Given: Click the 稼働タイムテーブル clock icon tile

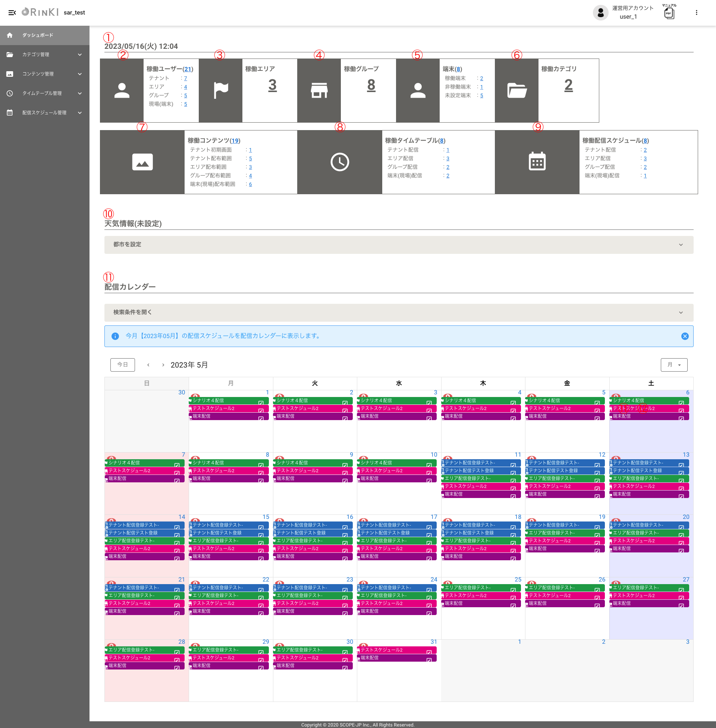Looking at the screenshot, I should point(339,163).
